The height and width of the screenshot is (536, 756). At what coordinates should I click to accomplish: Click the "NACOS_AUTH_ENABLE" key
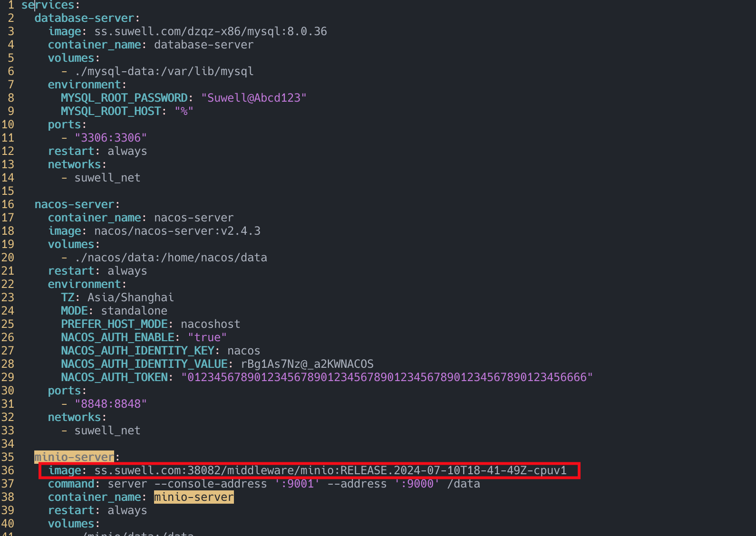point(117,337)
